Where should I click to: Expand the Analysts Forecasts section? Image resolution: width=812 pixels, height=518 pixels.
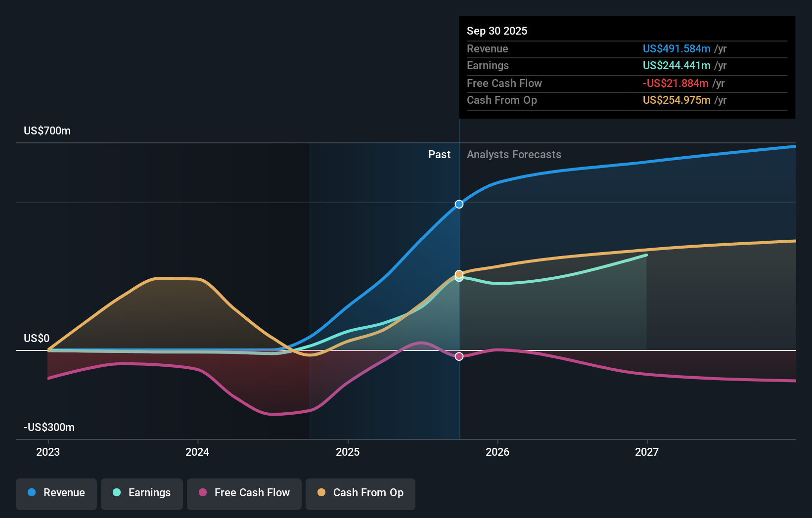pos(514,154)
